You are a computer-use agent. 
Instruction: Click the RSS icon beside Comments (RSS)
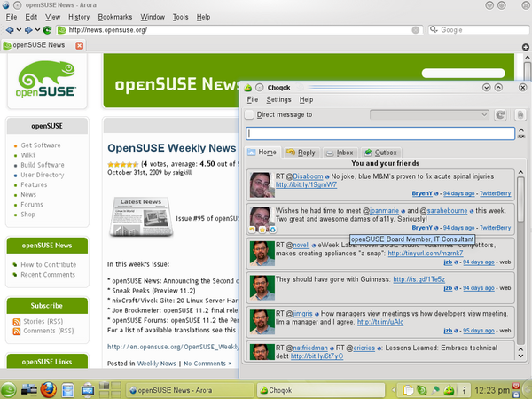(16, 331)
